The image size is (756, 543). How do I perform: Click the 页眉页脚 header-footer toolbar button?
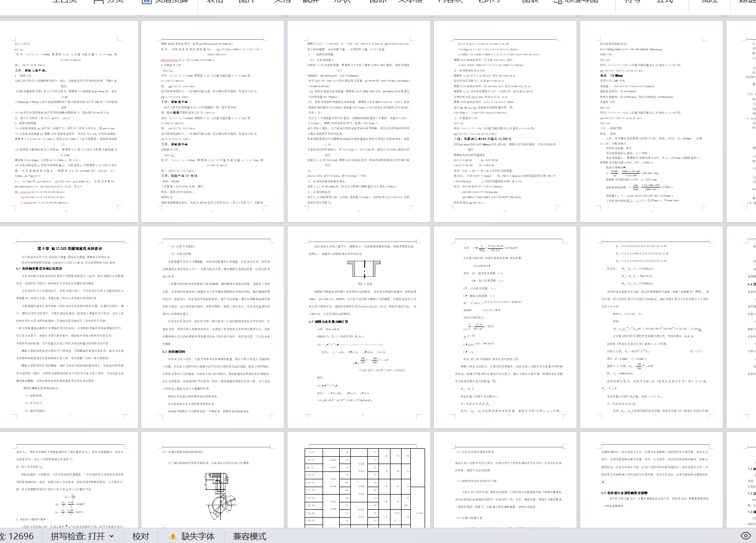[x=165, y=1]
